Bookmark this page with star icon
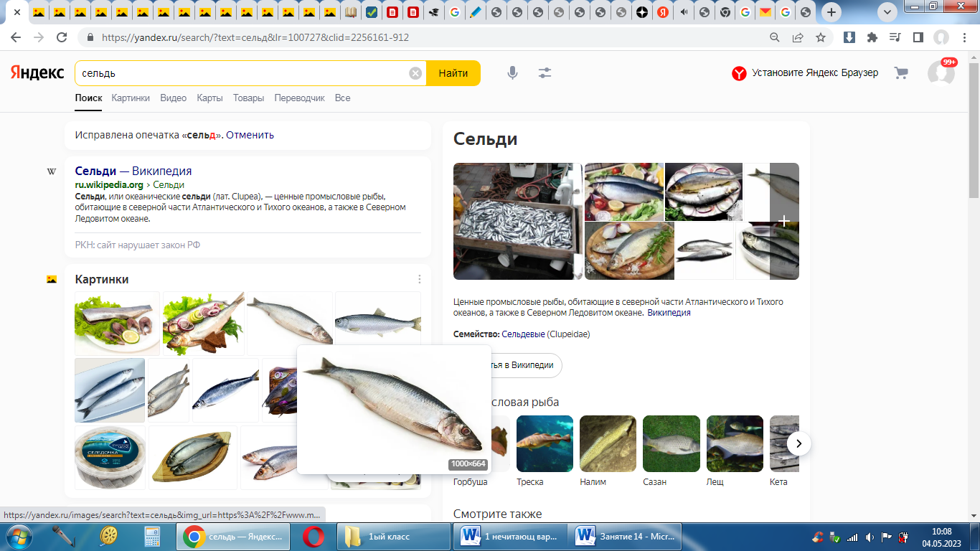 tap(821, 37)
